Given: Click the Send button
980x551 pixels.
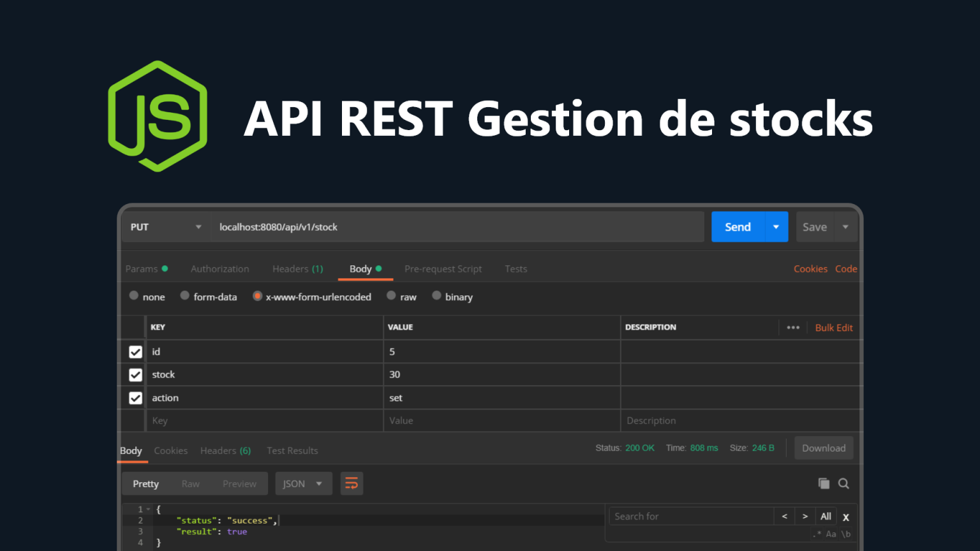Looking at the screenshot, I should pyautogui.click(x=738, y=227).
